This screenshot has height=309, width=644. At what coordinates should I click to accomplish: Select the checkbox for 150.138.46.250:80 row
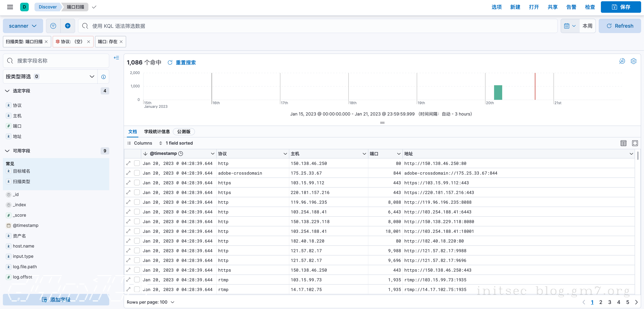click(x=137, y=163)
